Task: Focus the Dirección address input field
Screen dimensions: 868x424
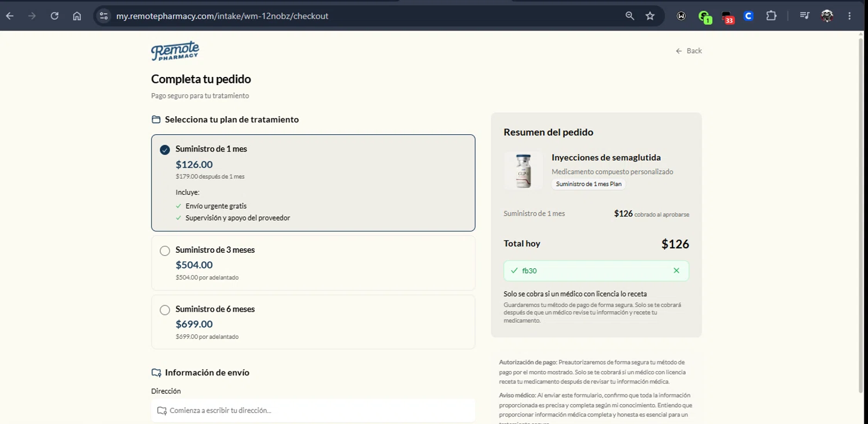Action: 313,411
